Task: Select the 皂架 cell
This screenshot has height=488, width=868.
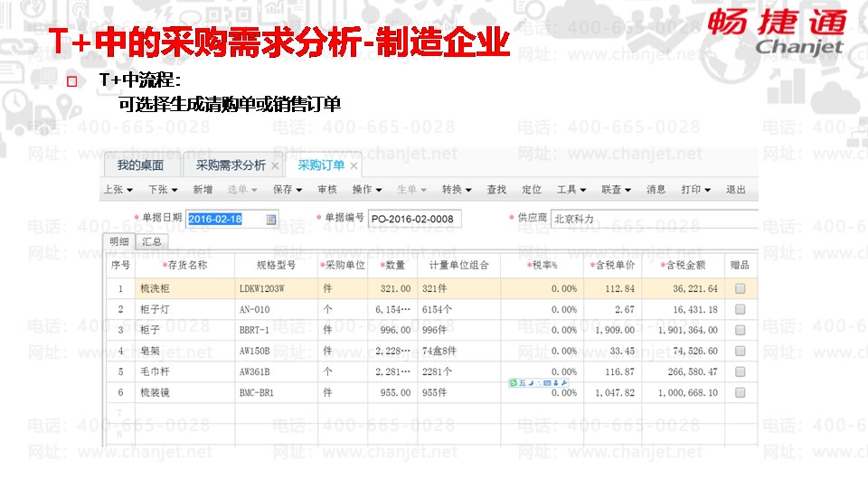Action: [x=184, y=351]
